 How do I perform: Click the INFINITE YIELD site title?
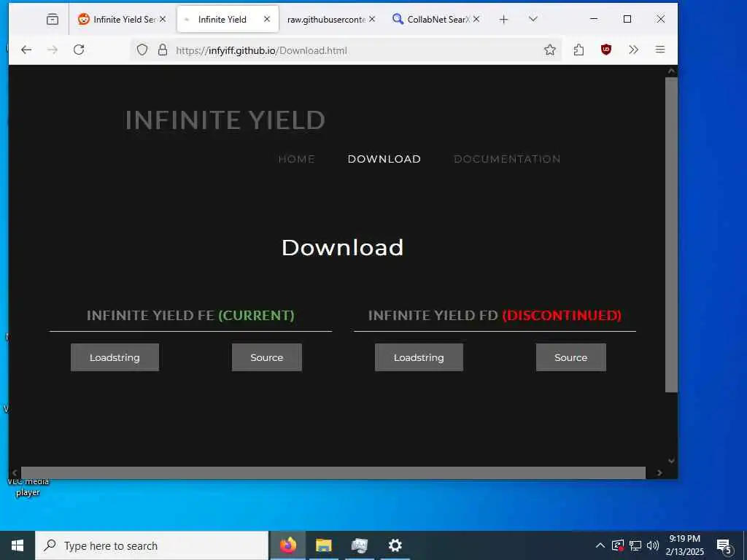click(x=225, y=120)
